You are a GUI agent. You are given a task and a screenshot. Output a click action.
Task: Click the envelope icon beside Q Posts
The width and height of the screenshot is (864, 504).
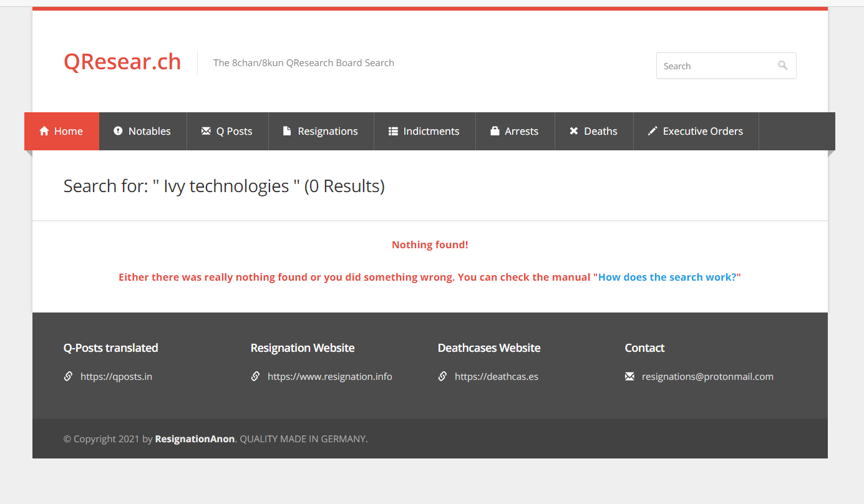pos(206,131)
